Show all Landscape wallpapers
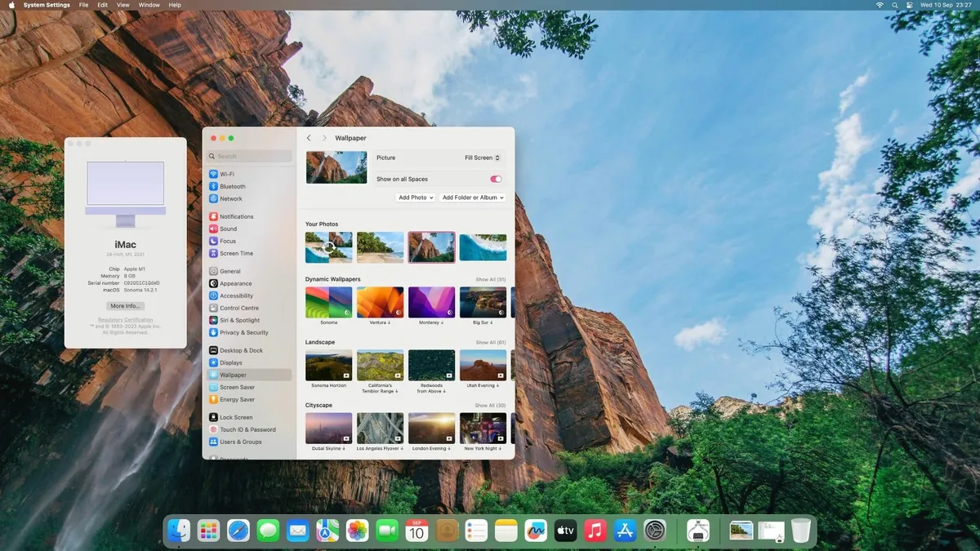Image resolution: width=980 pixels, height=551 pixels. coord(491,343)
